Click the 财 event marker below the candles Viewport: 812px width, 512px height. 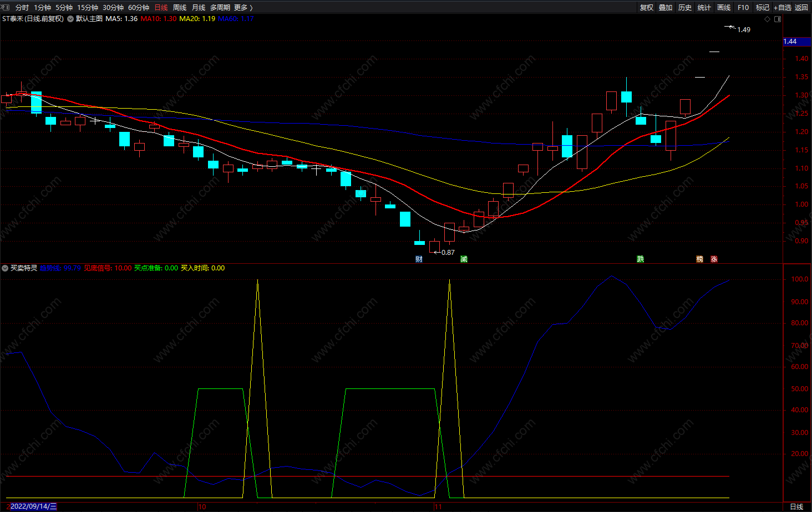click(419, 259)
